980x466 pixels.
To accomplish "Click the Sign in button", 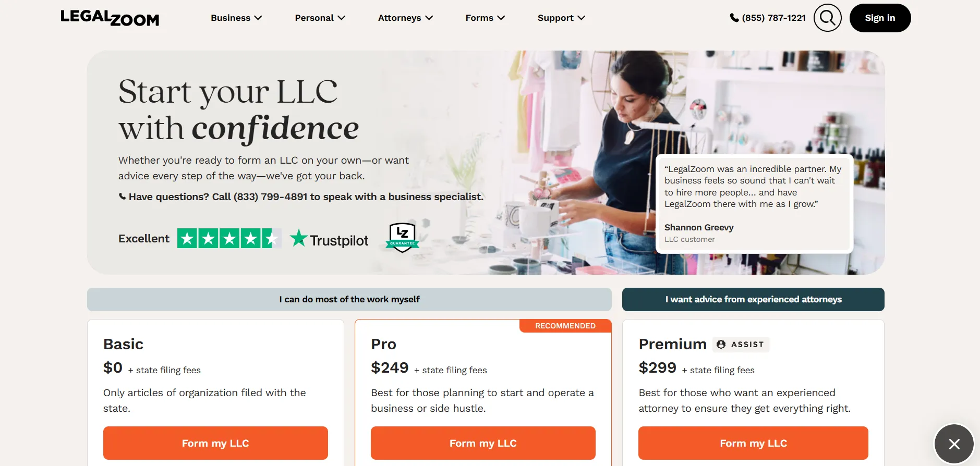I will [880, 18].
